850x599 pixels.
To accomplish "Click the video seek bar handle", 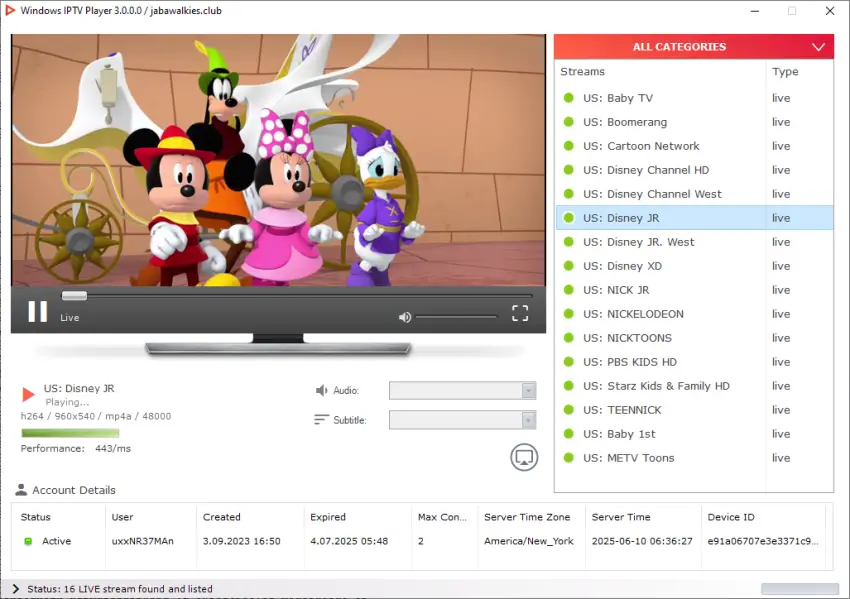I will tap(74, 295).
